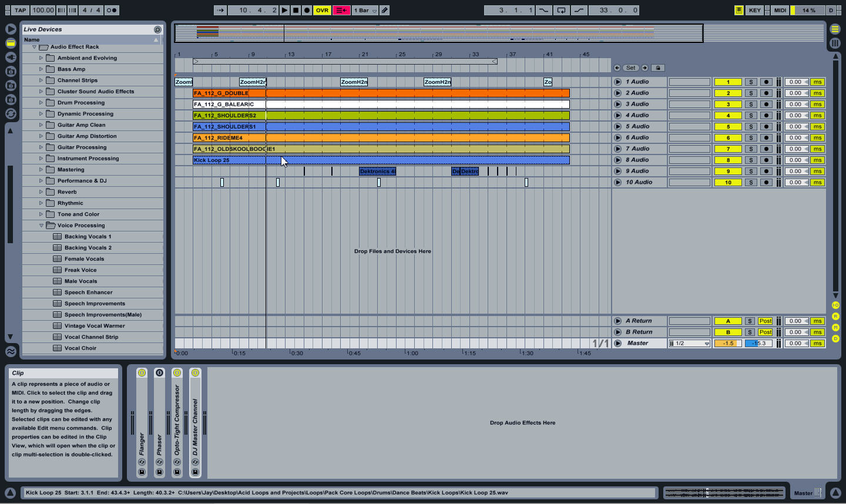Arm the 5 Audio track for recording

coord(766,126)
